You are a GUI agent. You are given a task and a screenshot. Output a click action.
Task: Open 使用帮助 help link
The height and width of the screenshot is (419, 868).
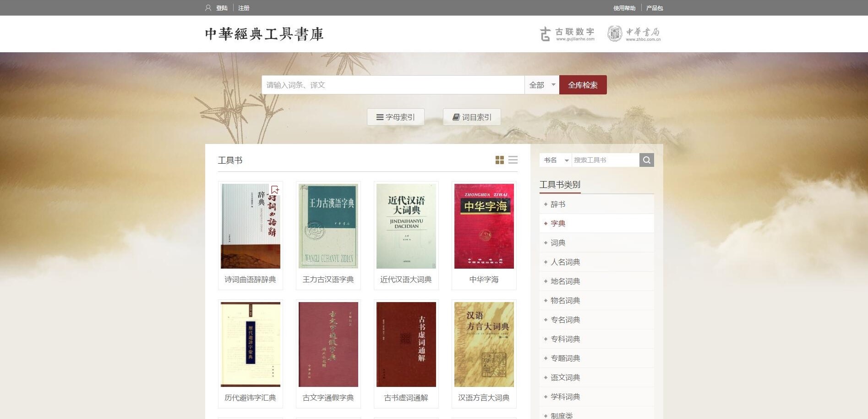[624, 8]
